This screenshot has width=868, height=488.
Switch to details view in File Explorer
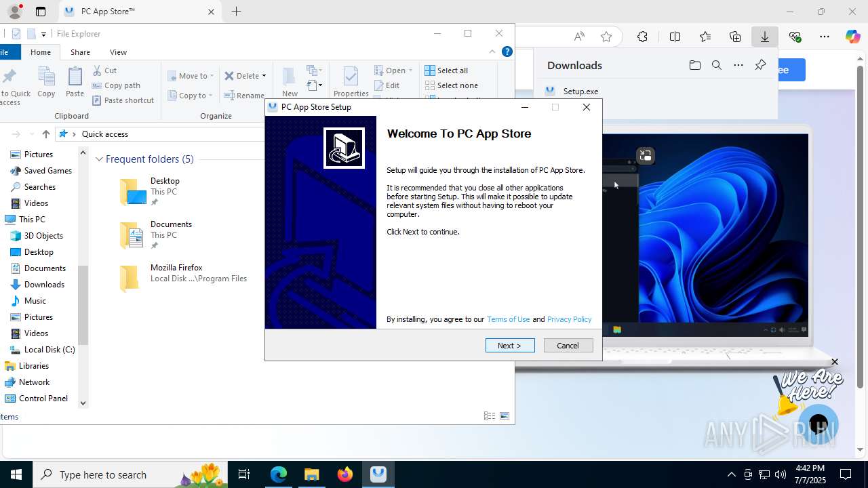490,416
